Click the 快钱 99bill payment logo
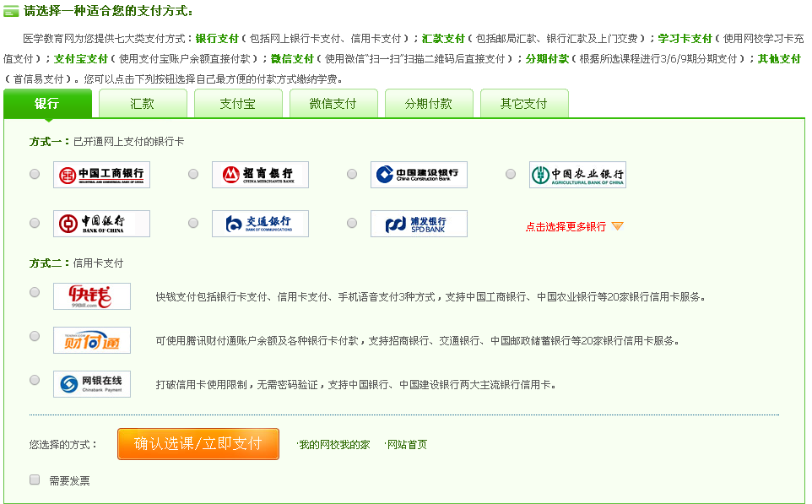The height and width of the screenshot is (504, 812). click(92, 296)
